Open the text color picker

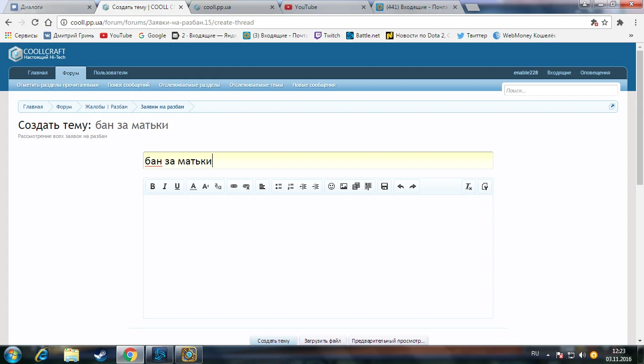click(x=193, y=187)
